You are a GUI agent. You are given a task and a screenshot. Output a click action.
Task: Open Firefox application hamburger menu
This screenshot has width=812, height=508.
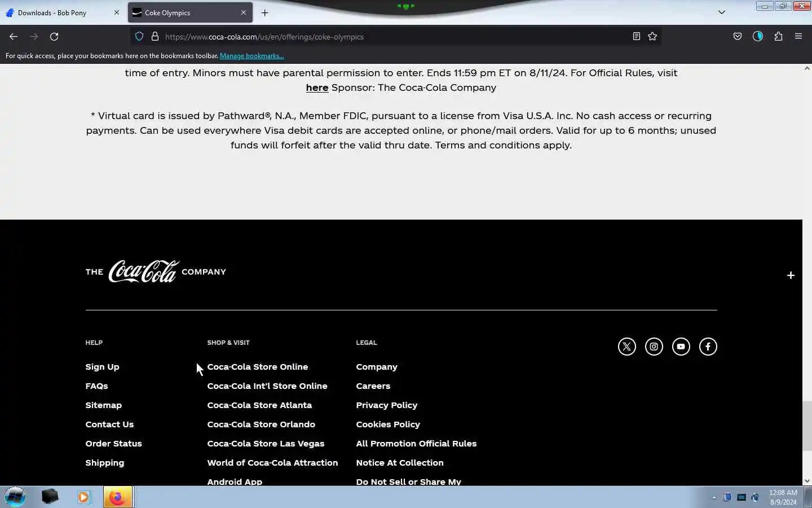[x=798, y=37]
